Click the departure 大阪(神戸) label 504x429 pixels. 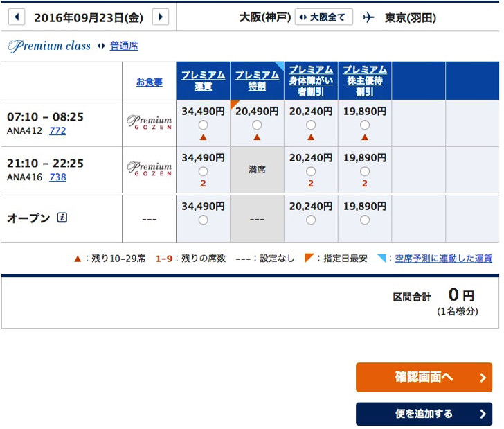[x=265, y=17]
